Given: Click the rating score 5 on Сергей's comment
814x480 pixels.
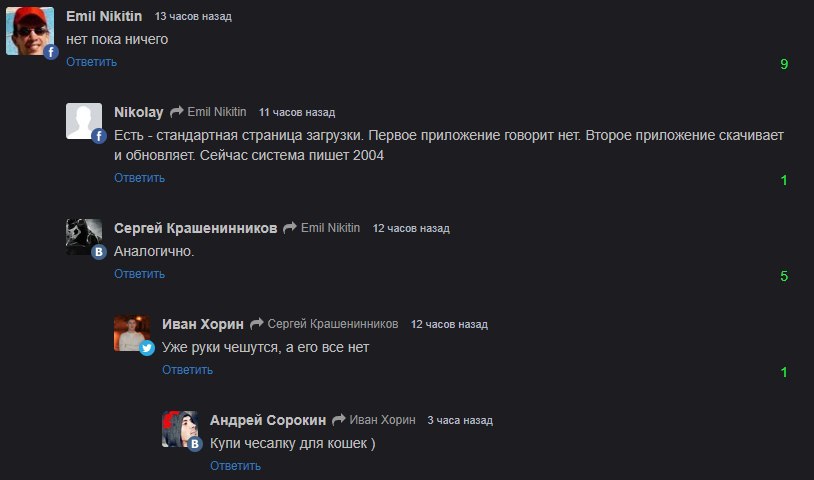Looking at the screenshot, I should pyautogui.click(x=784, y=276).
